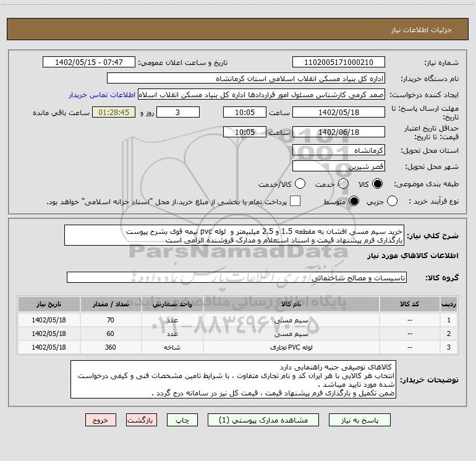476x461 pixels.
Task: Click the delivery province field کرمانشاه
Action: coord(339,150)
